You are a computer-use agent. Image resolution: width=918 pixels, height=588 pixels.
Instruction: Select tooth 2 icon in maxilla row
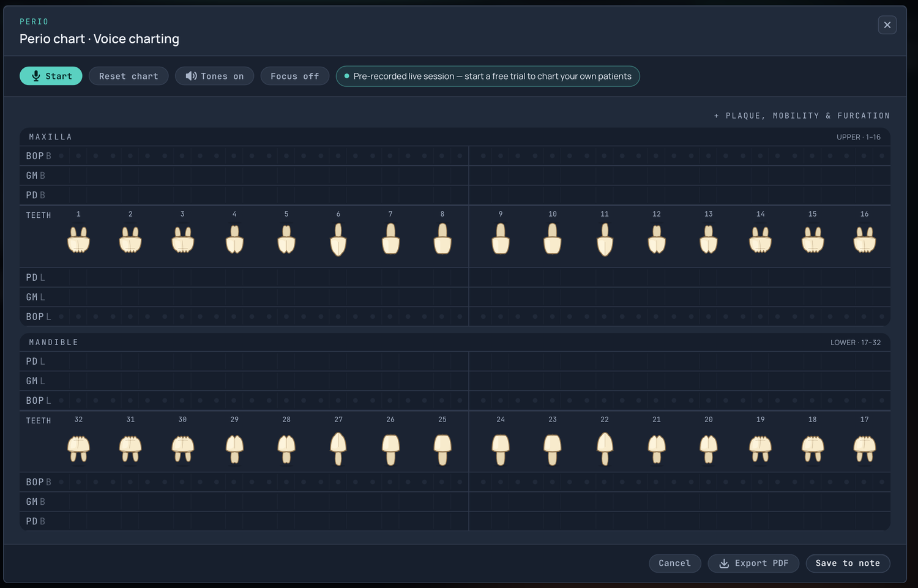pyautogui.click(x=130, y=239)
